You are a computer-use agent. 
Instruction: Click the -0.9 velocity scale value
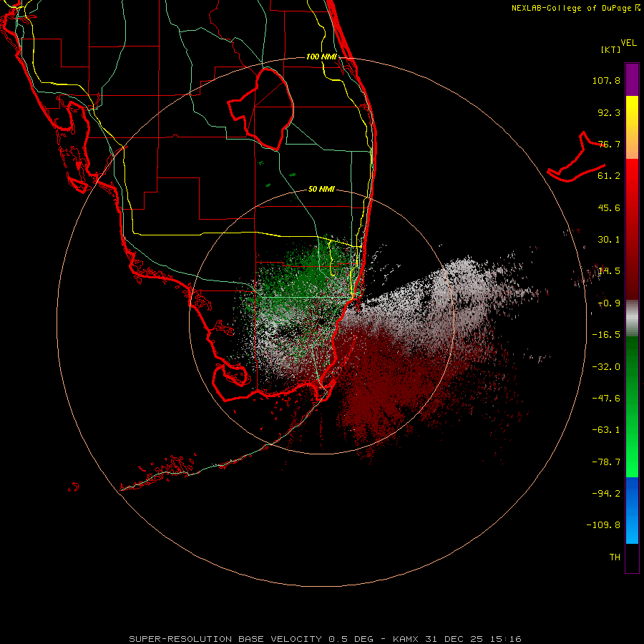609,303
